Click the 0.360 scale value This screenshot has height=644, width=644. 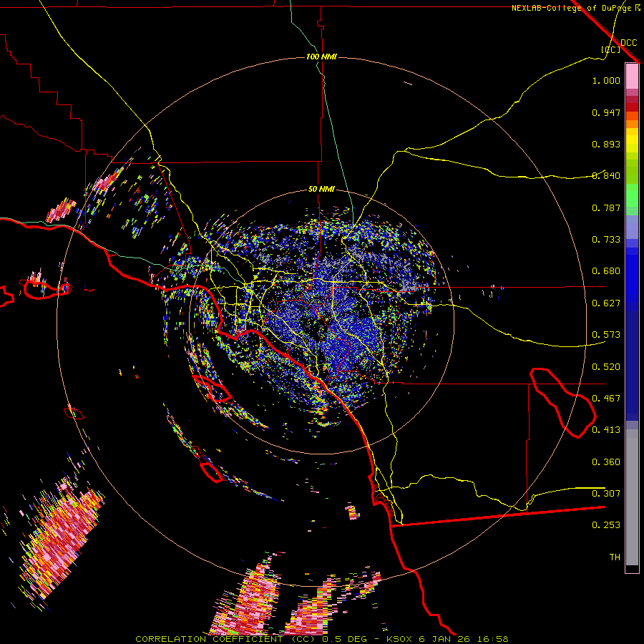606,462
